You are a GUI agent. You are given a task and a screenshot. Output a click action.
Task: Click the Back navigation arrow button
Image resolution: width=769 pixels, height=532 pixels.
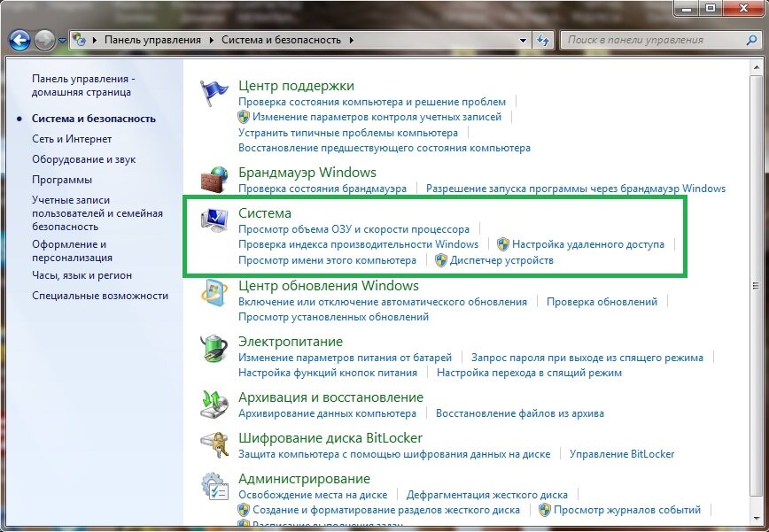(20, 41)
